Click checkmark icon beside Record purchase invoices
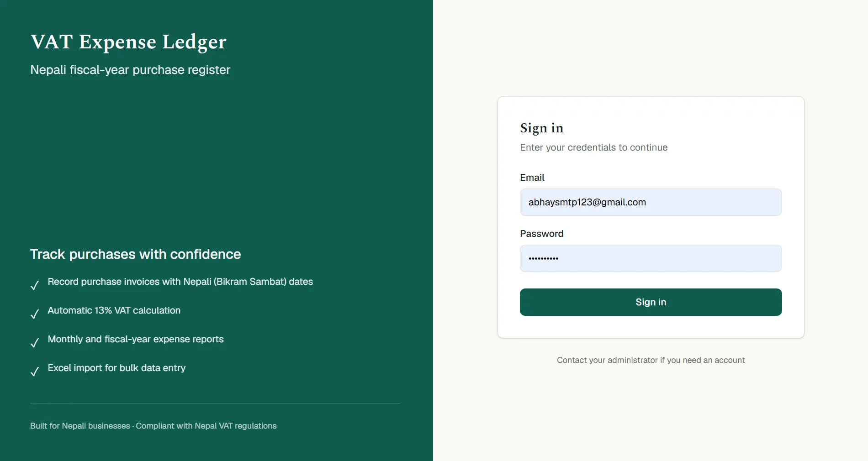The width and height of the screenshot is (868, 461). [35, 285]
